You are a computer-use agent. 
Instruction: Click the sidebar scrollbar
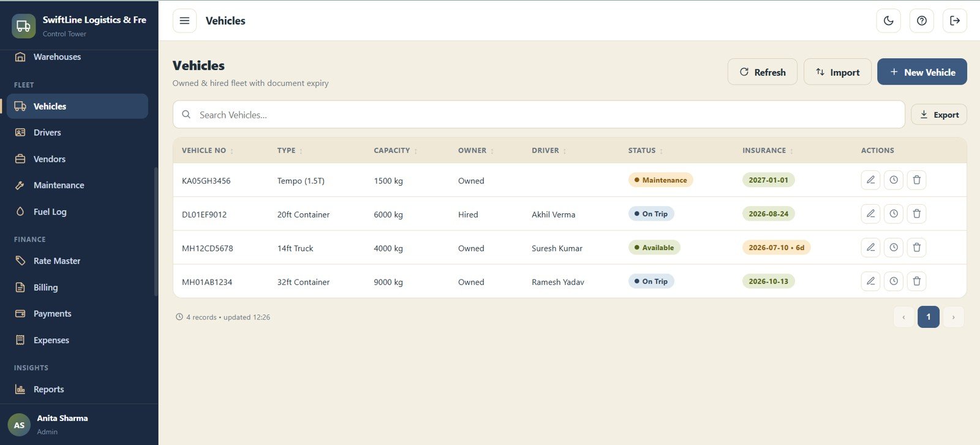point(156,232)
